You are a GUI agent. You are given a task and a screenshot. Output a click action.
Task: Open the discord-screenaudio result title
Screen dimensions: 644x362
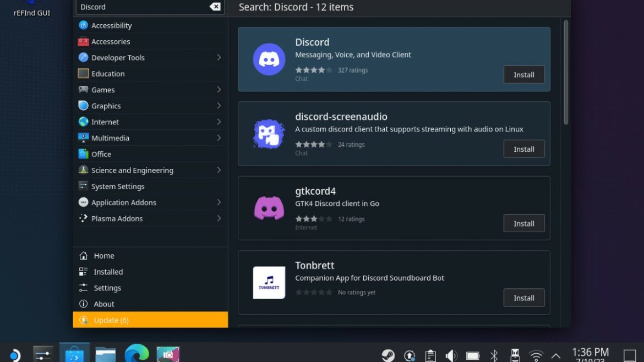click(x=341, y=117)
